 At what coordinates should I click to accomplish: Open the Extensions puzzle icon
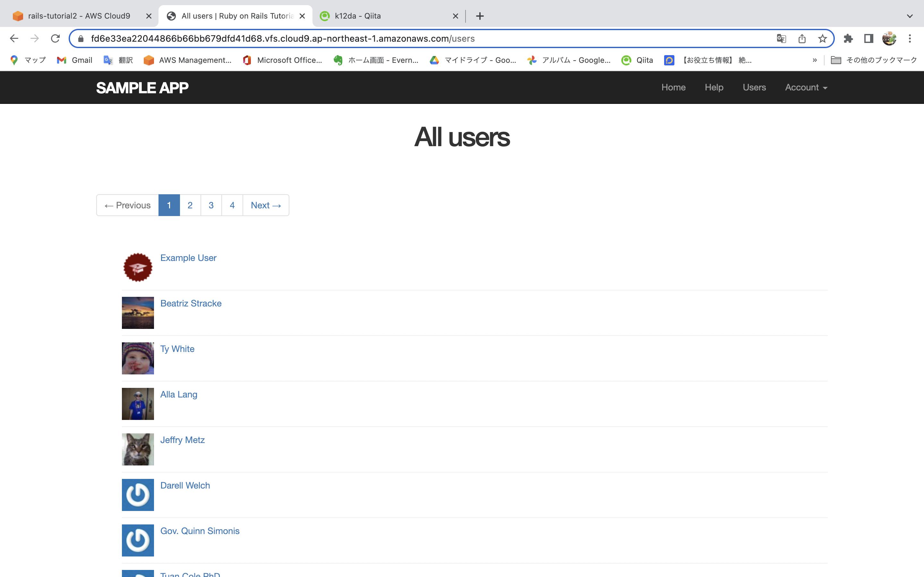coord(848,38)
